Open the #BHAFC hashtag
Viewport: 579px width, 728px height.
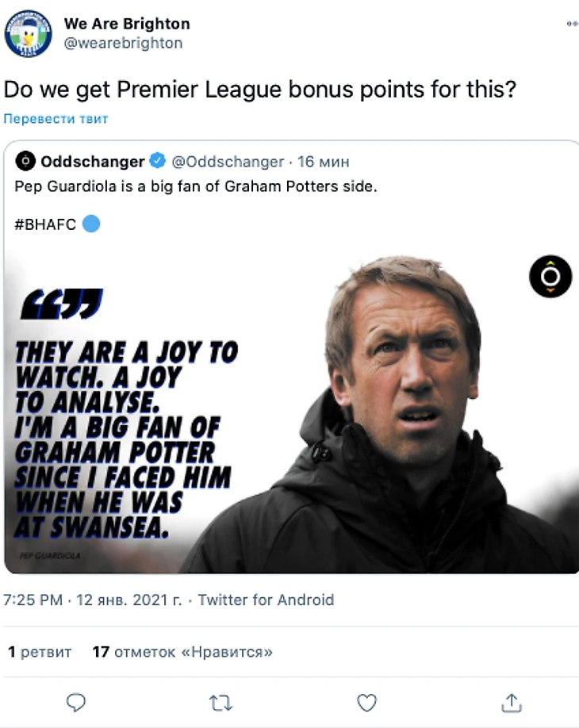[45, 224]
